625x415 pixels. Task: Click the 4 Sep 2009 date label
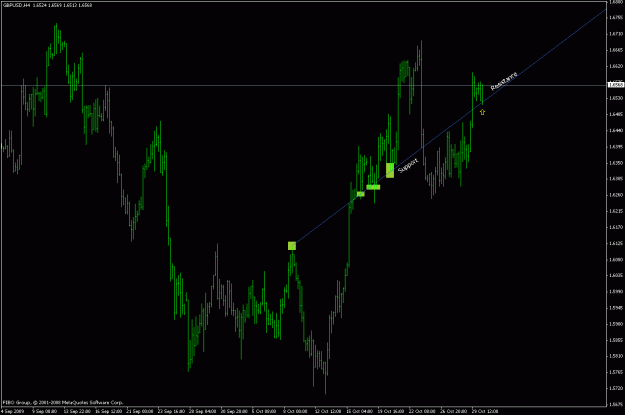[12, 411]
